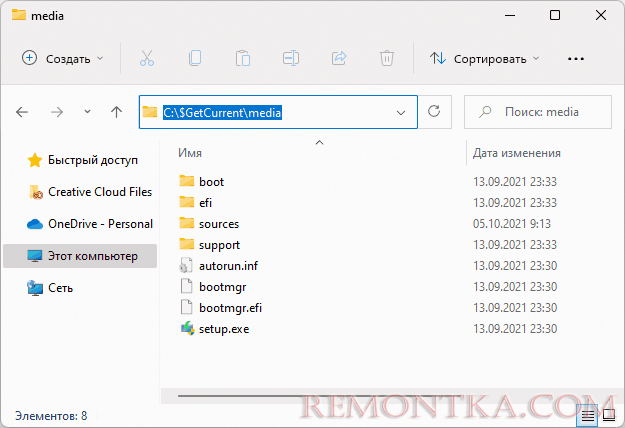Image resolution: width=625 pixels, height=428 pixels.
Task: Click the Rename icon in toolbar
Action: coord(291,59)
